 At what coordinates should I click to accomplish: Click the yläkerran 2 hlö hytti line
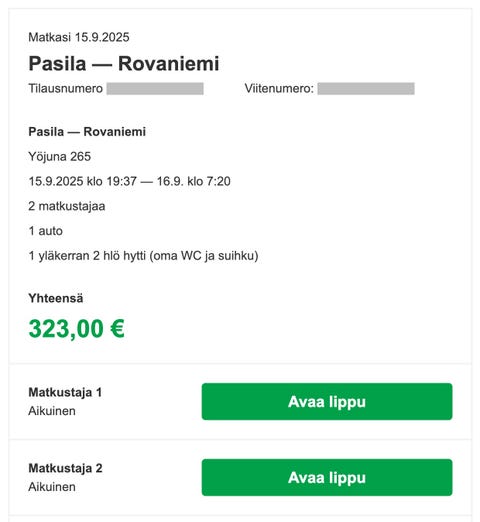click(143, 256)
